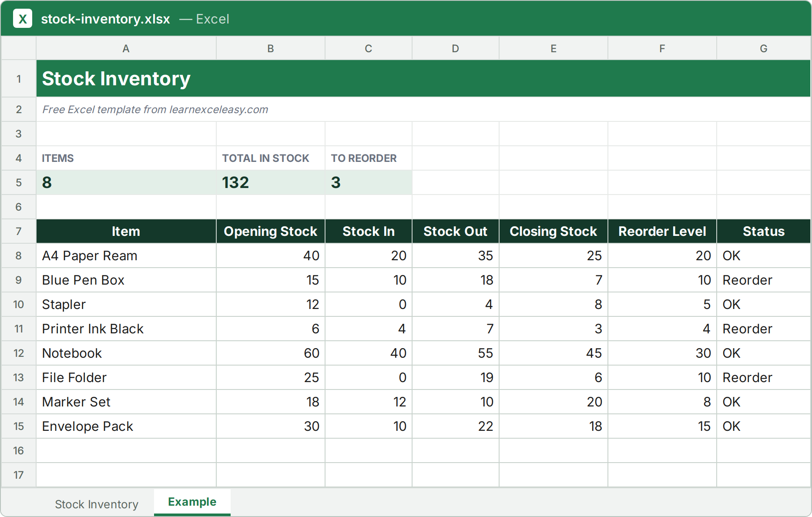Click Stapler OK status cell

pos(764,304)
